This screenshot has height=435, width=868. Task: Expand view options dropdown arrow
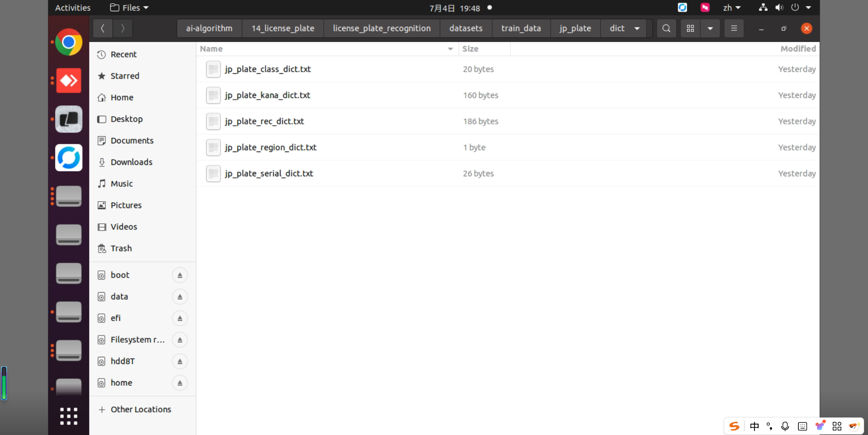pos(710,28)
